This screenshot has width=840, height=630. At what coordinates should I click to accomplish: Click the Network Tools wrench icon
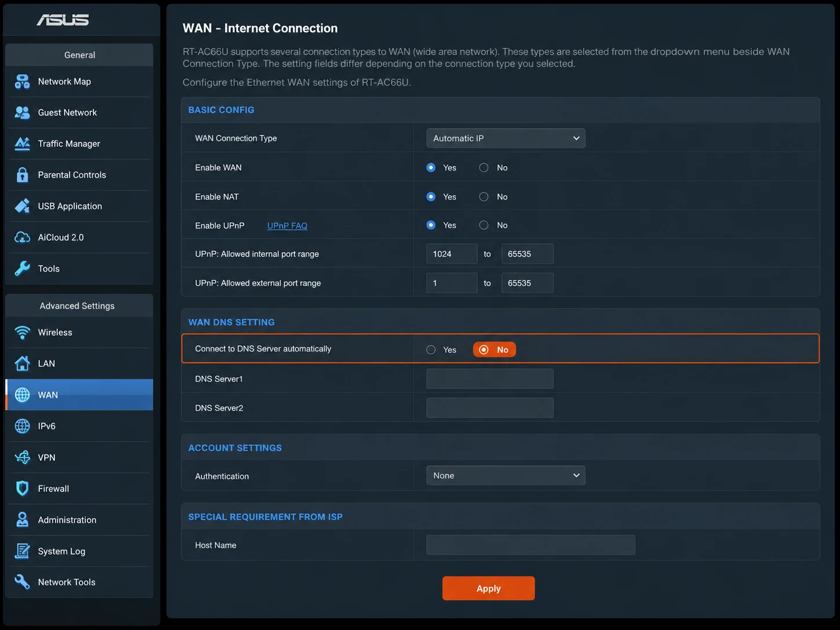pos(22,582)
